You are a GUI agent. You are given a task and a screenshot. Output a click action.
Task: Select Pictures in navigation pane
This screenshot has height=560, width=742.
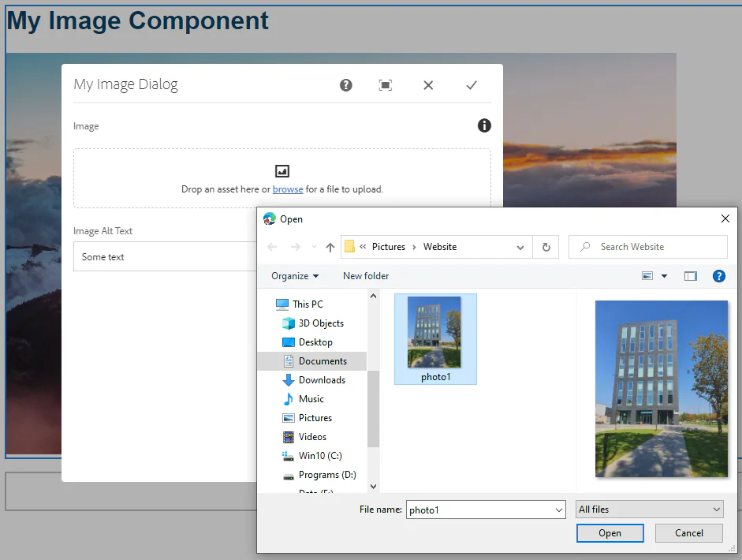[315, 418]
